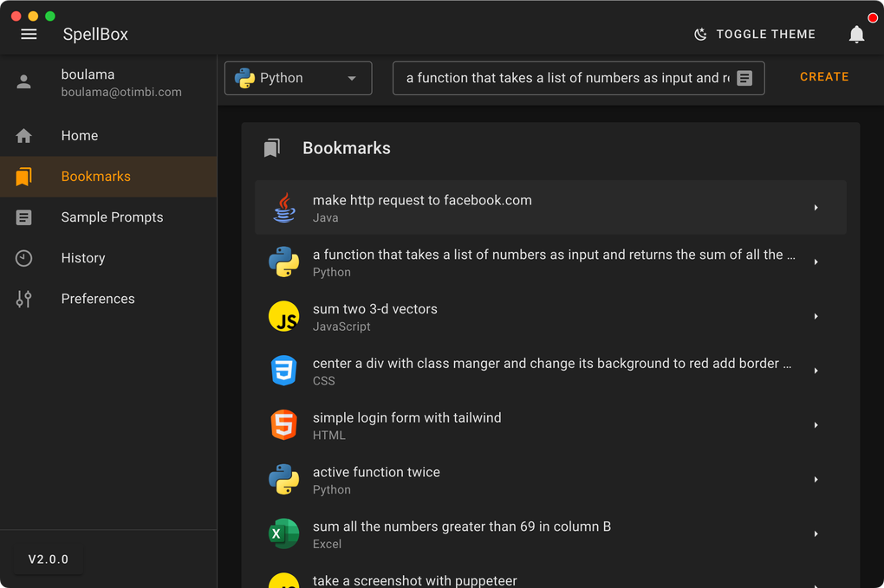Screen dimensions: 884x588
Task: Open make http request to facebook.com bookmark
Action: tap(551, 208)
